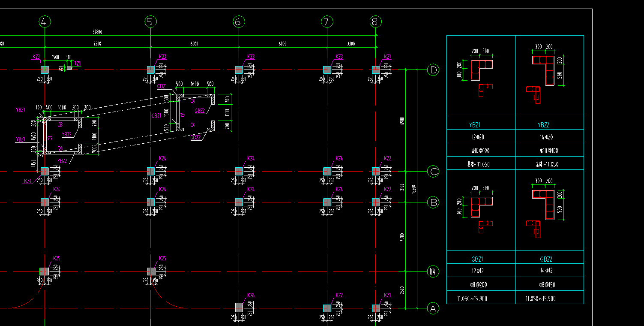Select grid axis bubble 5
Image resolution: width=644 pixels, height=326 pixels.
(x=150, y=21)
